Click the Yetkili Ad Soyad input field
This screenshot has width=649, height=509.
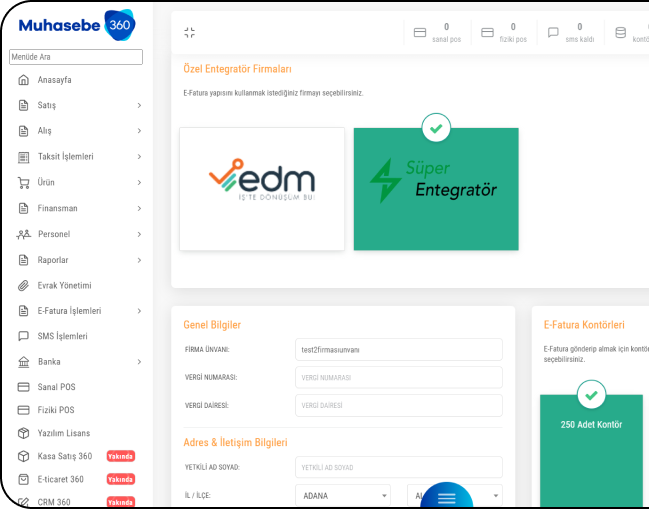(399, 468)
